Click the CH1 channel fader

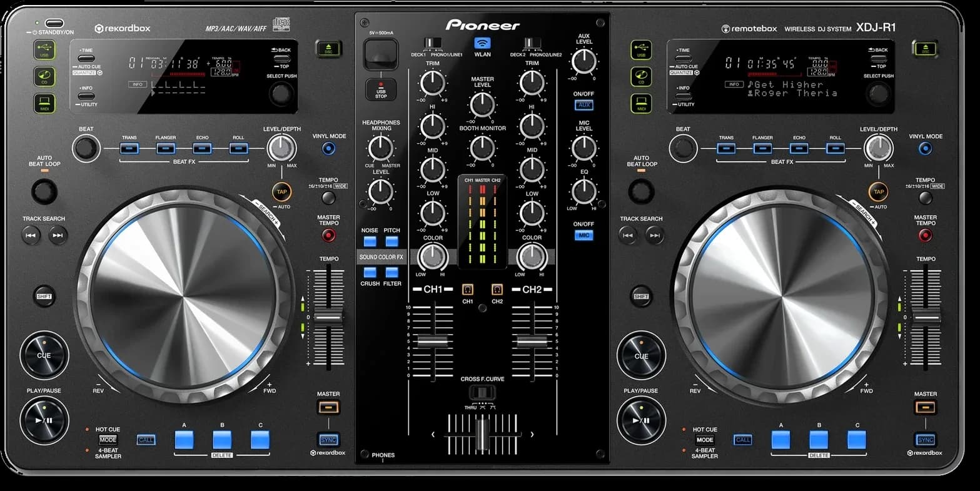[x=433, y=342]
